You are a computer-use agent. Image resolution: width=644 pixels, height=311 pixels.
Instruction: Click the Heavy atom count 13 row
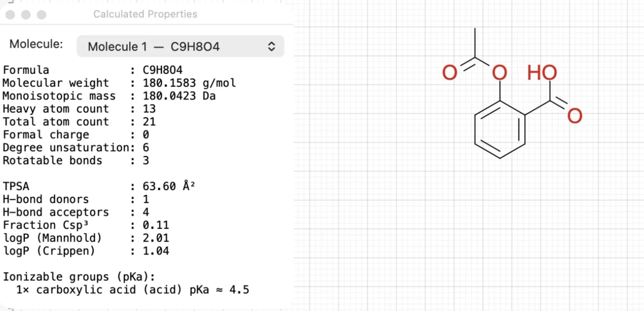[80, 109]
